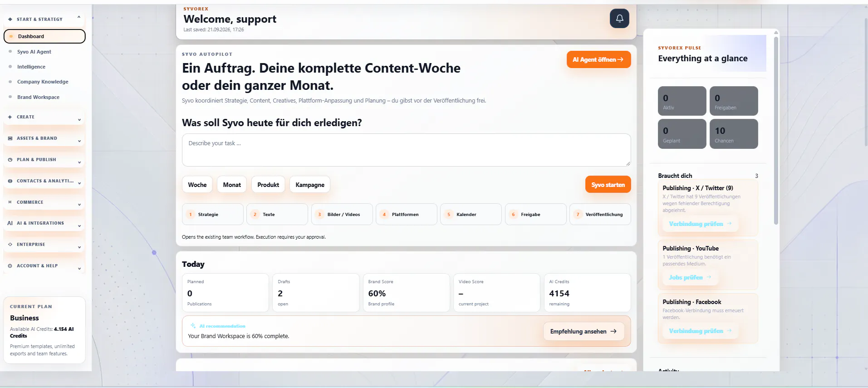
Task: Expand the Plan & Publish chevron
Action: click(x=79, y=162)
